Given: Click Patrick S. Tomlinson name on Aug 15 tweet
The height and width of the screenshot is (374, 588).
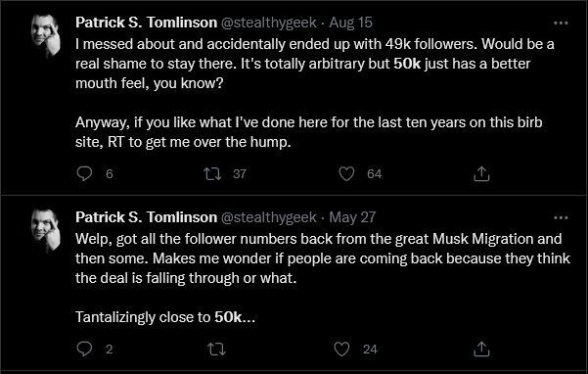Looking at the screenshot, I should pos(146,23).
